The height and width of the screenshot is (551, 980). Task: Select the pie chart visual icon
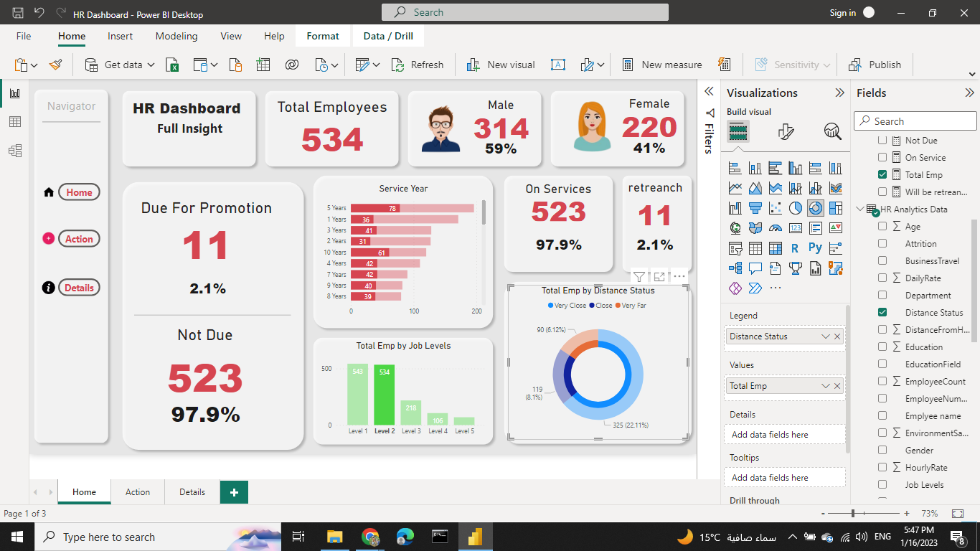[795, 207]
